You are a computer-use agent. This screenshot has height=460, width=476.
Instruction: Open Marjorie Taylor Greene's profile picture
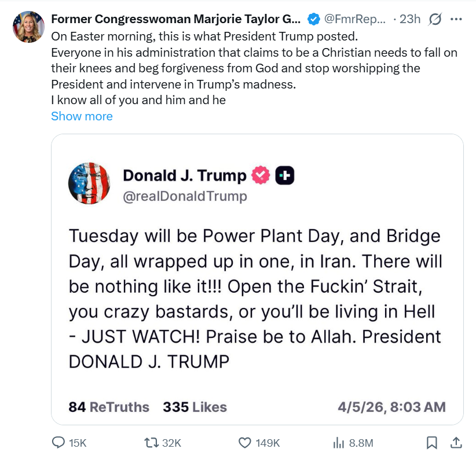pyautogui.click(x=28, y=27)
